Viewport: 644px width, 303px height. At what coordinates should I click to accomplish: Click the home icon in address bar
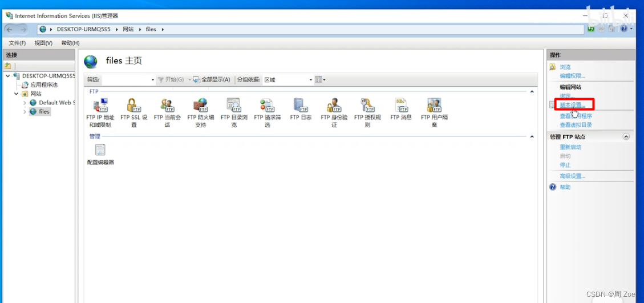611,29
